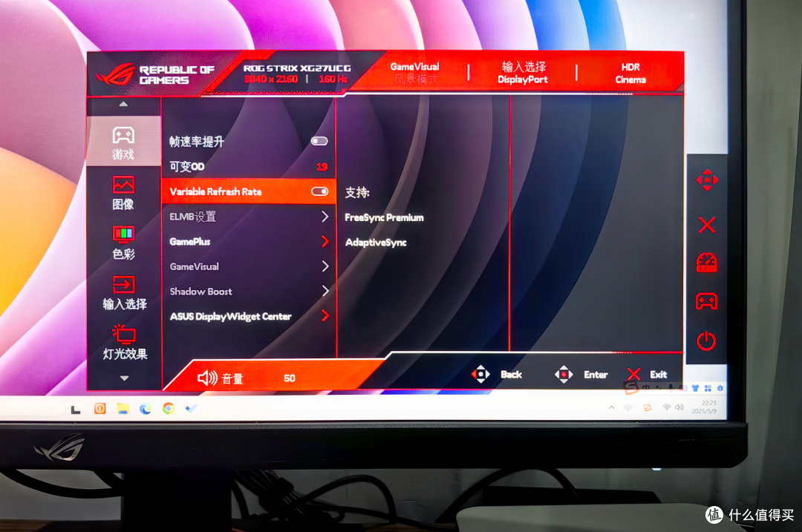The height and width of the screenshot is (532, 802).
Task: Click the 音量 volume value 50
Action: 290,378
